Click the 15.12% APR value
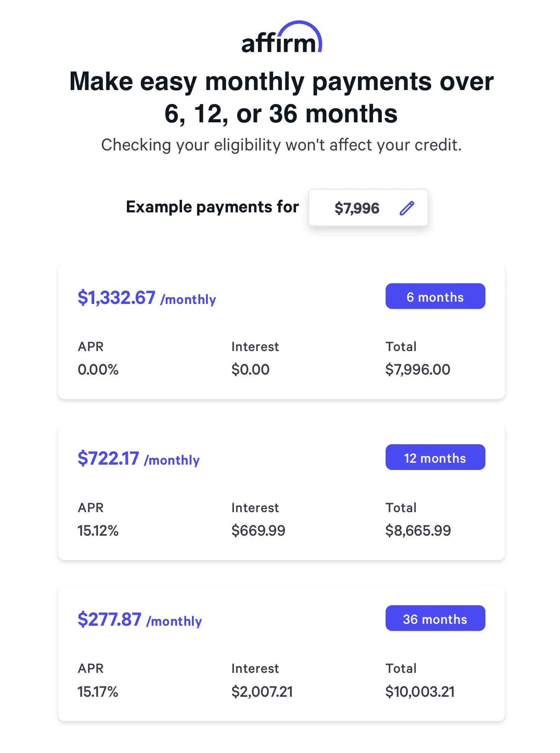Image resolution: width=560 pixels, height=753 pixels. (x=98, y=530)
